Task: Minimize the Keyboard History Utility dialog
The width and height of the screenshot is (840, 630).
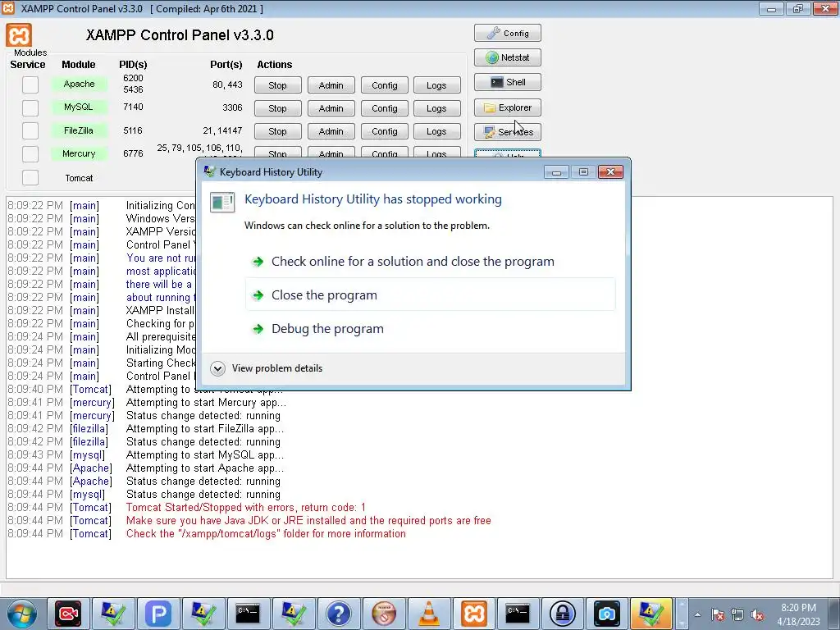Action: (557, 172)
